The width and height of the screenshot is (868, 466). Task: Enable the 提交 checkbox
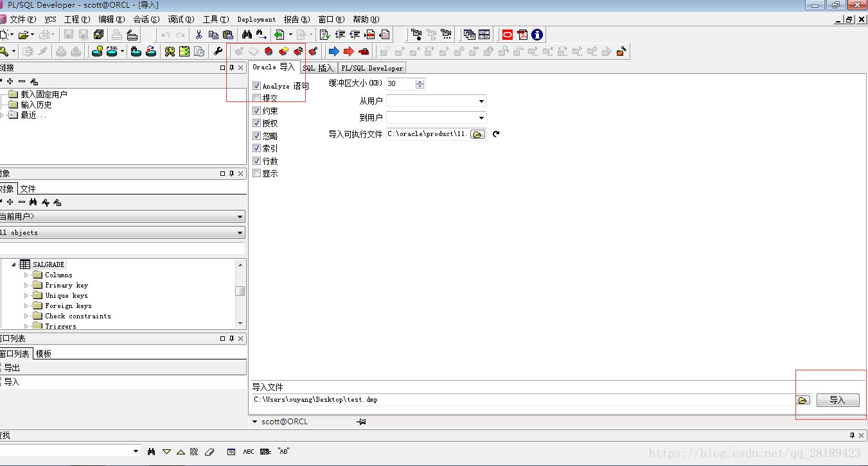257,98
